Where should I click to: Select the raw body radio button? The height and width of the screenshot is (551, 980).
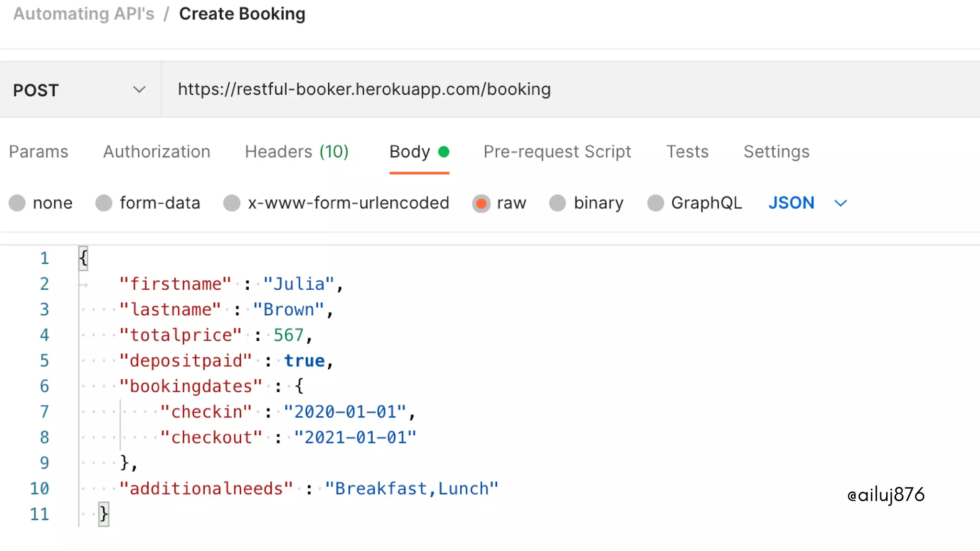(481, 203)
